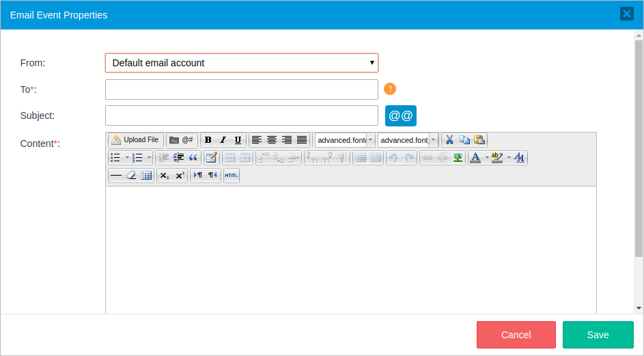Toggle underline text formatting

[x=238, y=140]
